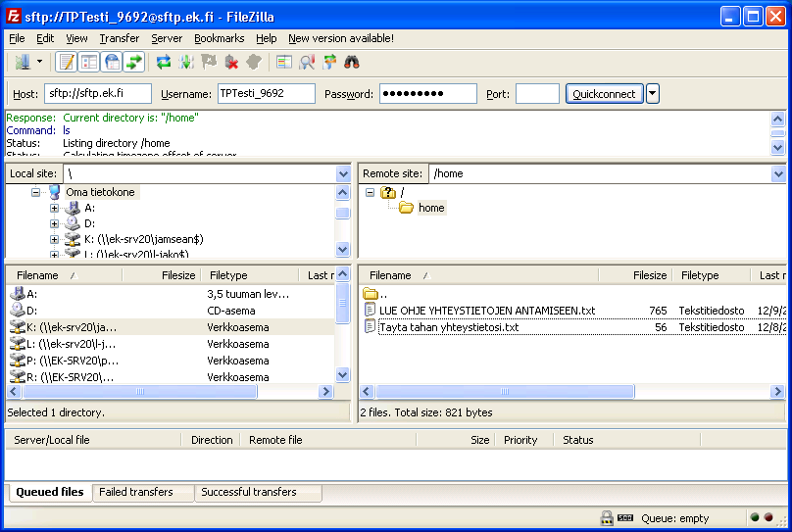Toggle directory comparison
792x532 pixels.
307,63
